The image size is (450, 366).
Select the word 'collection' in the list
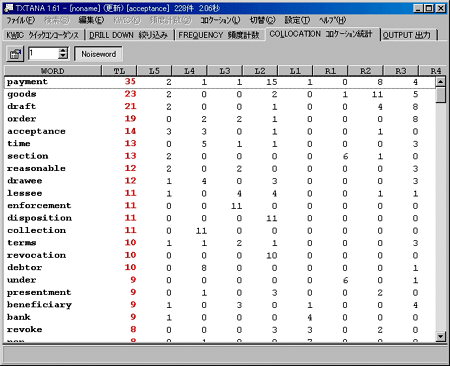click(x=37, y=230)
